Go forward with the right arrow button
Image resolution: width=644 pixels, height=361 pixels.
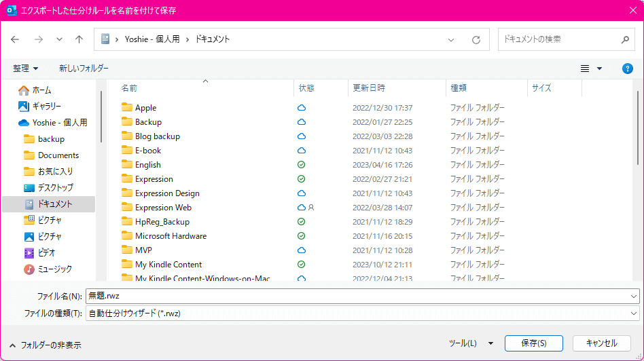(x=39, y=39)
